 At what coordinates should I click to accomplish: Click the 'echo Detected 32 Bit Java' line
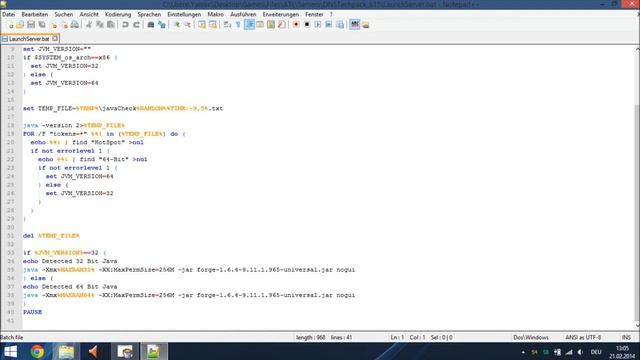[x=70, y=261]
